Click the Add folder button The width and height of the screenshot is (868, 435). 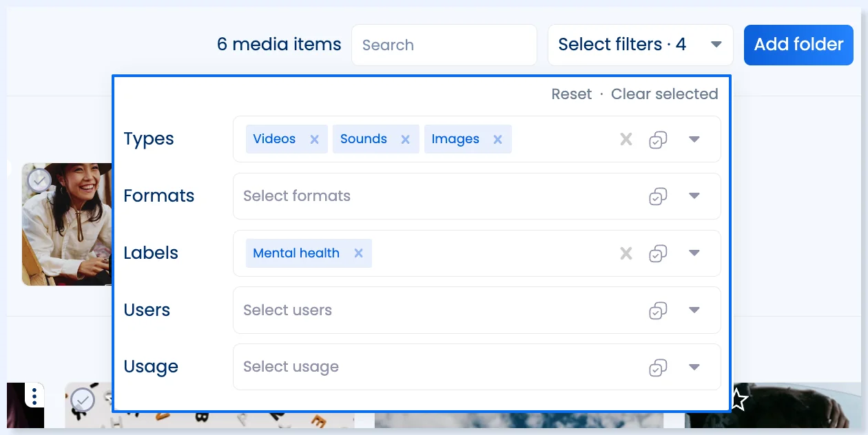point(798,45)
